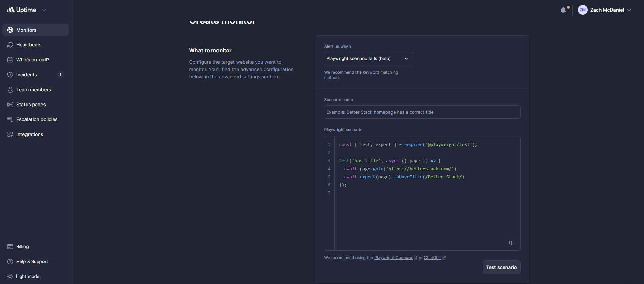
Task: Open the Incidents section
Action: coord(27,75)
